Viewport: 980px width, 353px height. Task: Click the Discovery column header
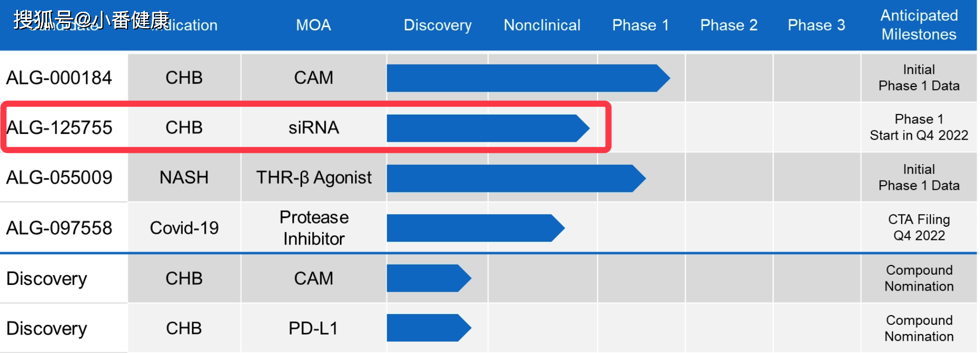click(437, 25)
